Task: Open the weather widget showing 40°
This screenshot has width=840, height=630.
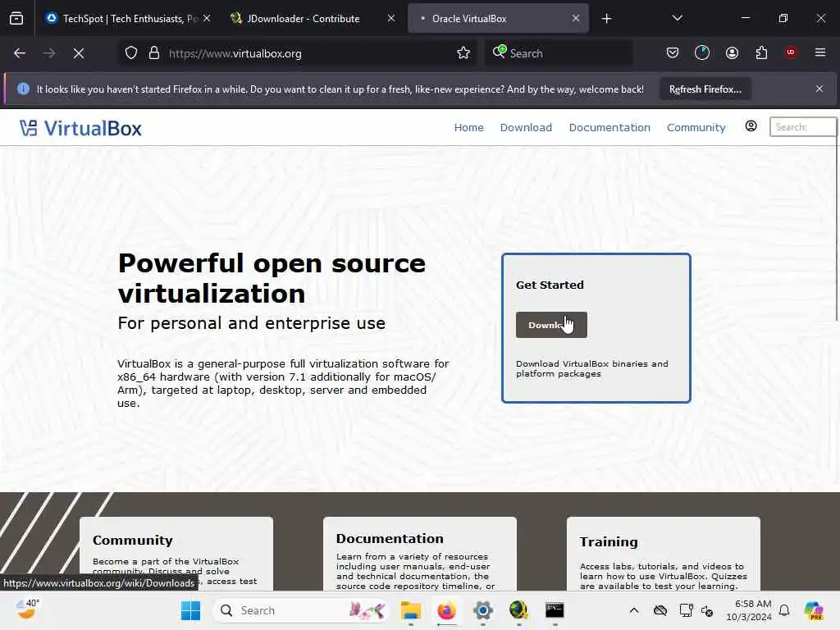Action: (x=27, y=609)
